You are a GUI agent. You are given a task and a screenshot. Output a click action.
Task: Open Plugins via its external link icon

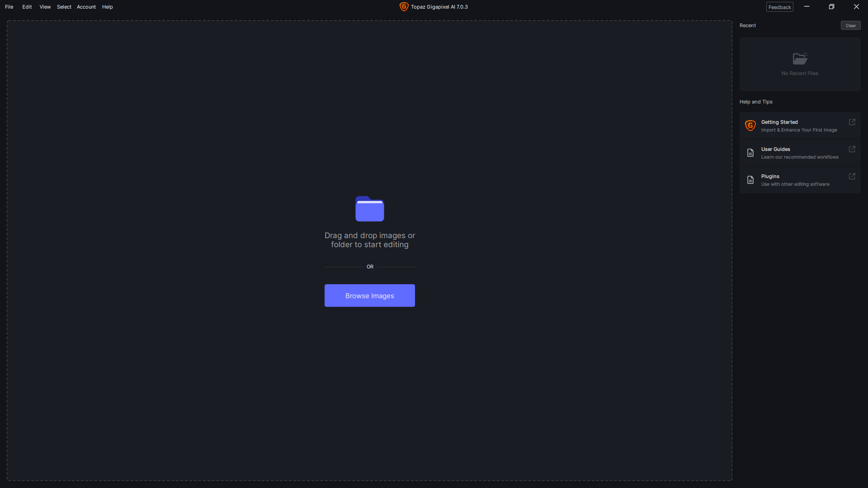coord(852,176)
